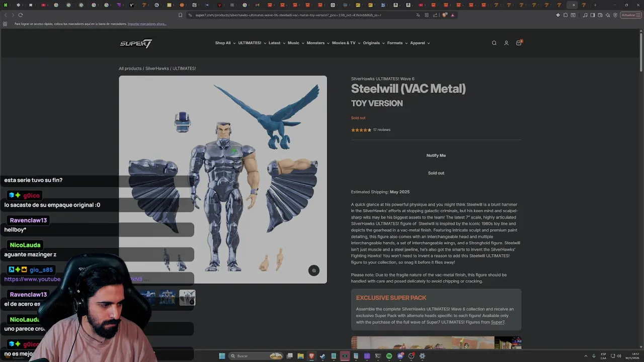Open the youtube link in chat
This screenshot has height=362, width=644.
tap(32, 279)
